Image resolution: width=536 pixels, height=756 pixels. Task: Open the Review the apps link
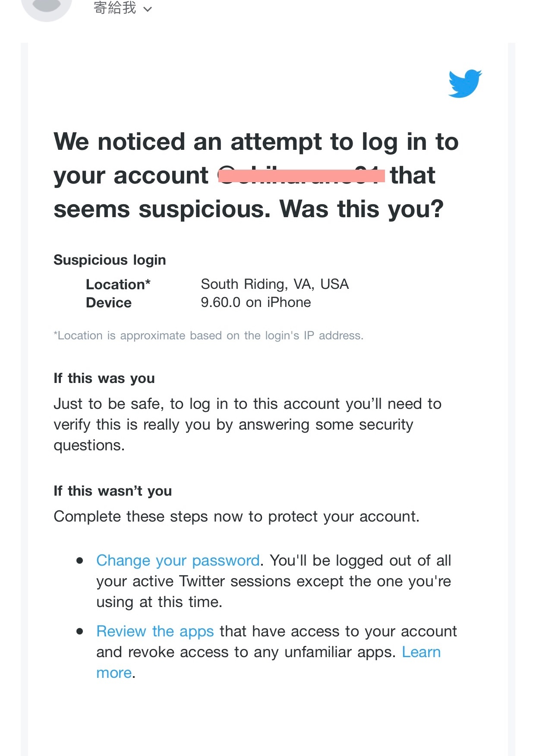coord(155,631)
